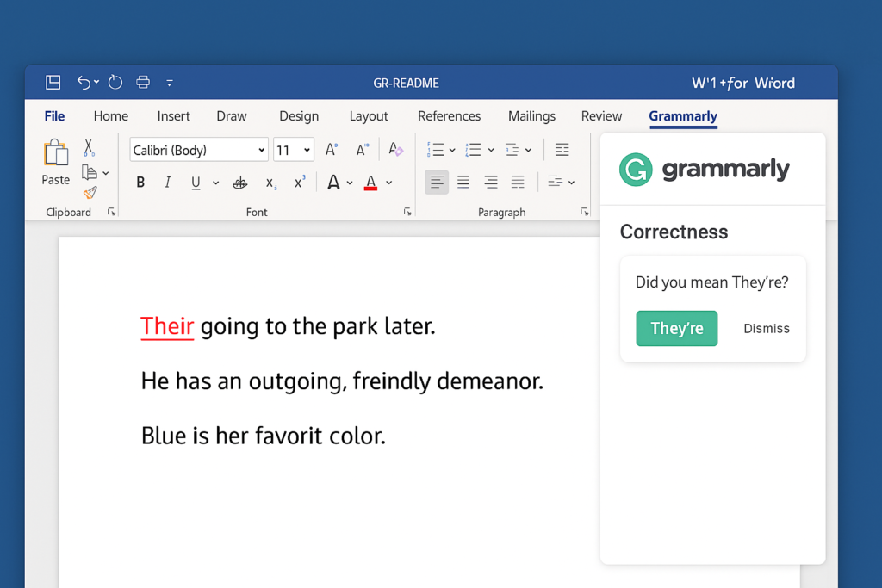Go to the References tab
This screenshot has height=588, width=882.
tap(449, 116)
